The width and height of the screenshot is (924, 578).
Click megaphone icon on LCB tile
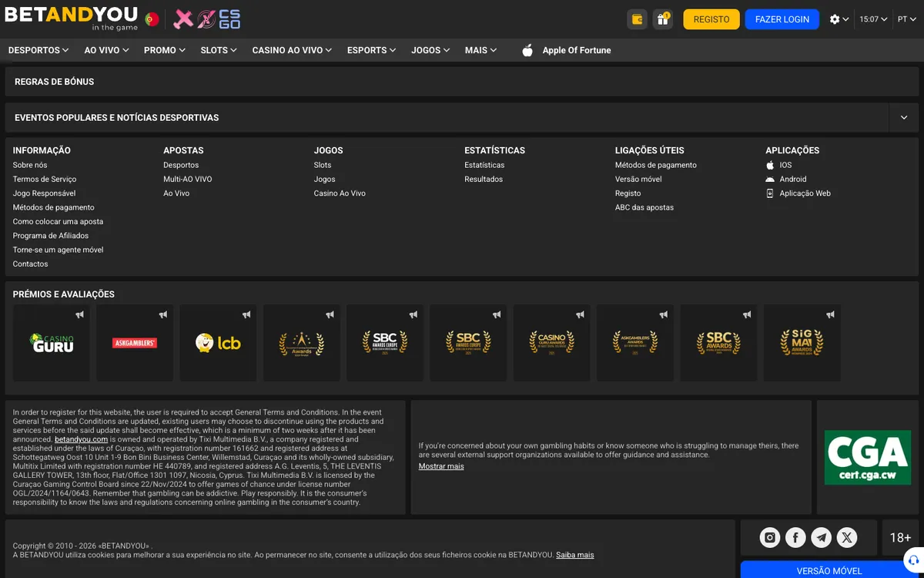(x=246, y=314)
